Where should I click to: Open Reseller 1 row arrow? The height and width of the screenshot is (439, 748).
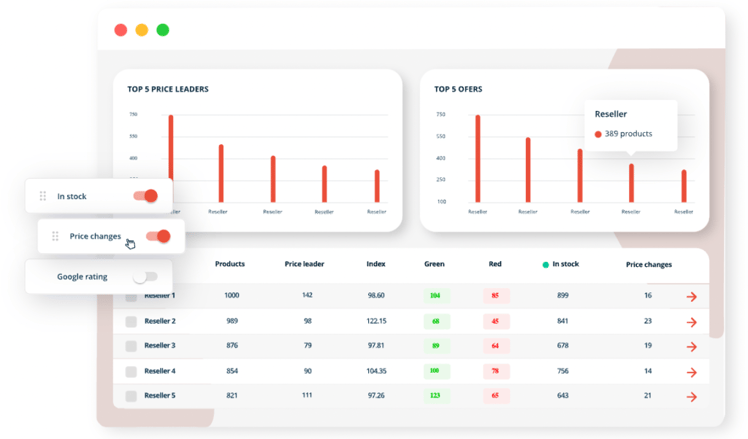[x=692, y=297]
